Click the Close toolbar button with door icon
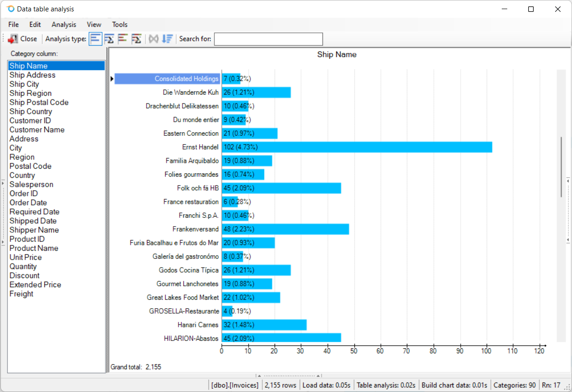 [23, 39]
